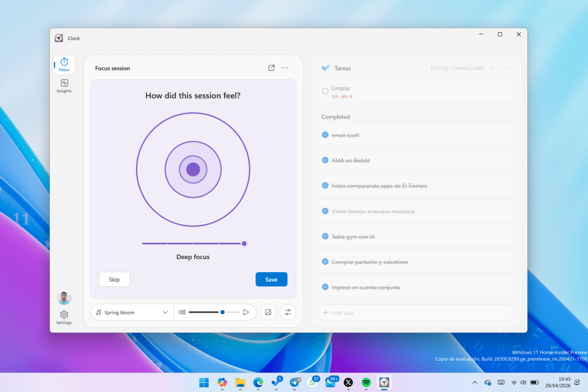The width and height of the screenshot is (588, 392).
Task: Open the background image picker icon
Action: tap(268, 312)
